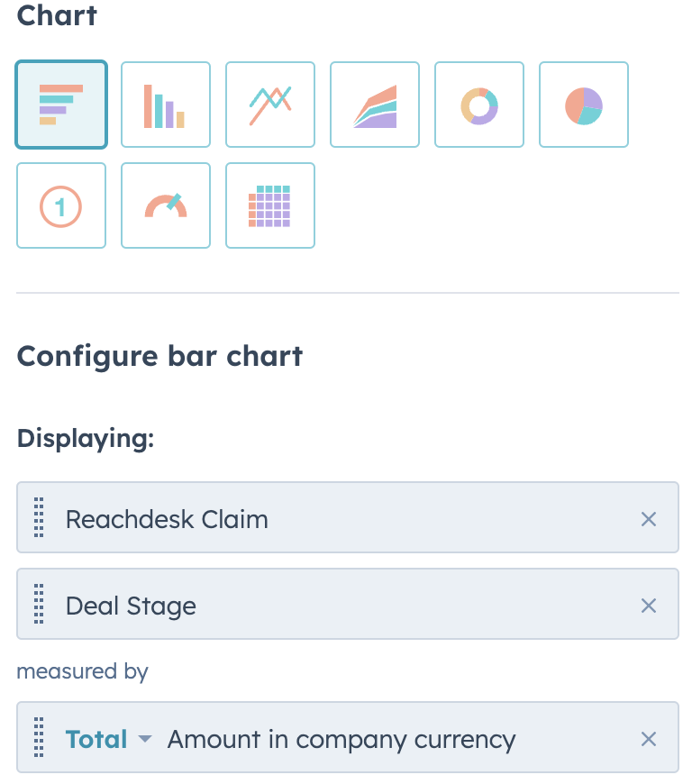Select the single-number summary chart

[61, 205]
